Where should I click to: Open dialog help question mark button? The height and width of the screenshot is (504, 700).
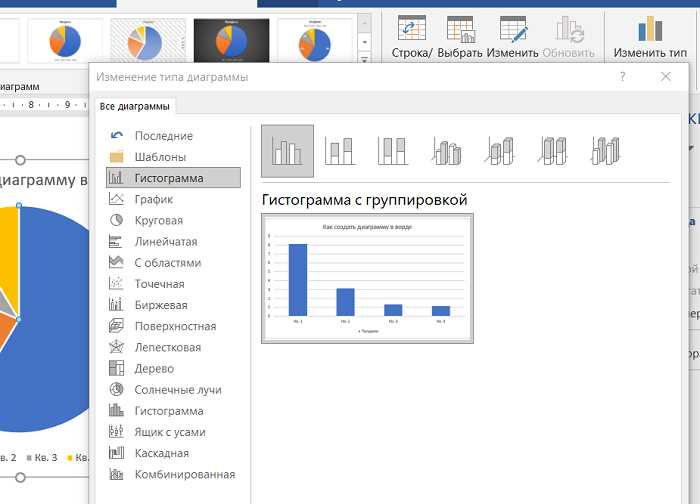tap(622, 77)
